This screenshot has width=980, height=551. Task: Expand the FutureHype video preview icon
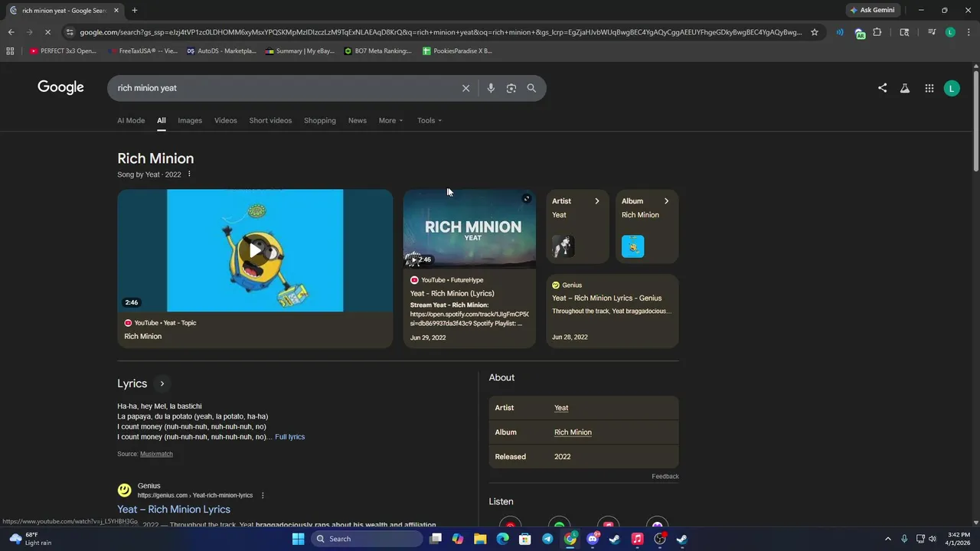[526, 199]
